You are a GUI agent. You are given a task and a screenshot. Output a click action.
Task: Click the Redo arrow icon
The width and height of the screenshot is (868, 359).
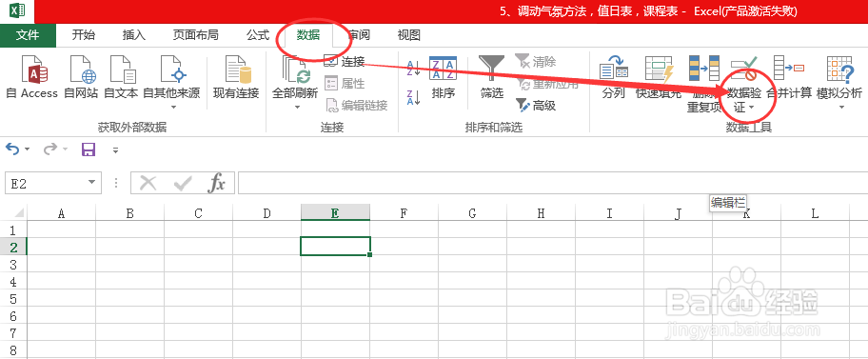point(49,150)
